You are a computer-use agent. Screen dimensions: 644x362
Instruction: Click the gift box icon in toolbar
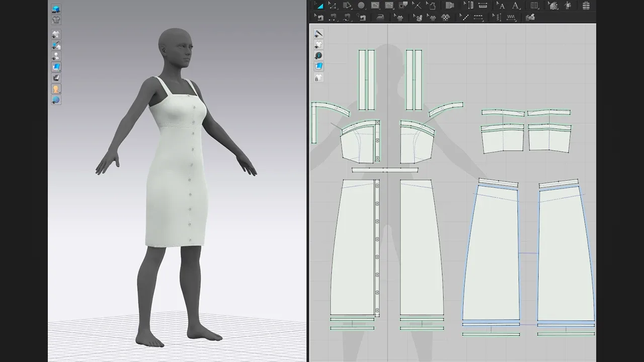pos(586,6)
